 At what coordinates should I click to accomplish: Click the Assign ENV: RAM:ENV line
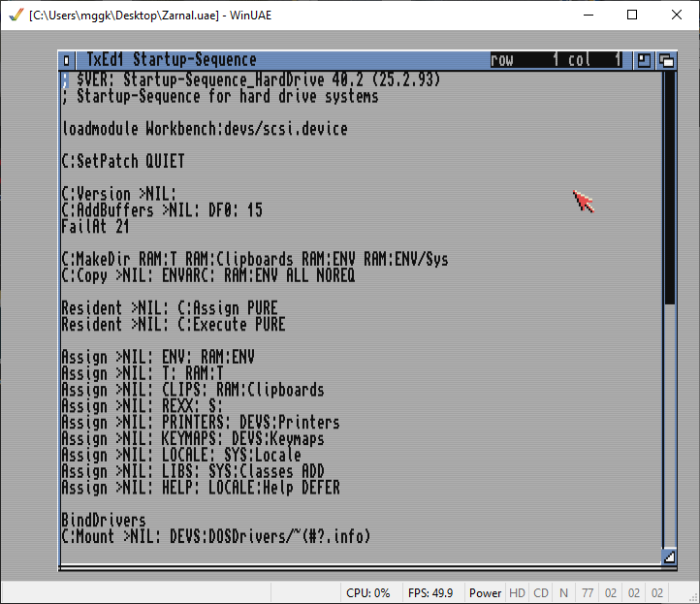(x=158, y=357)
